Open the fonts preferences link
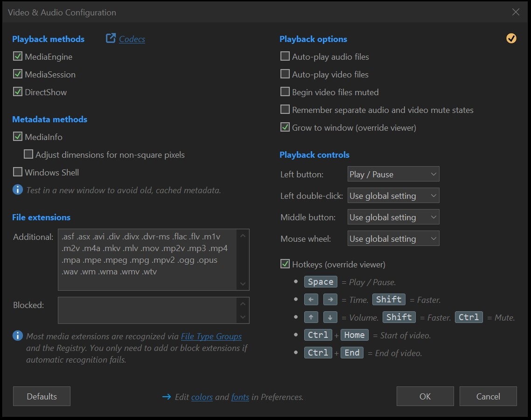This screenshot has height=420, width=531. [240, 397]
